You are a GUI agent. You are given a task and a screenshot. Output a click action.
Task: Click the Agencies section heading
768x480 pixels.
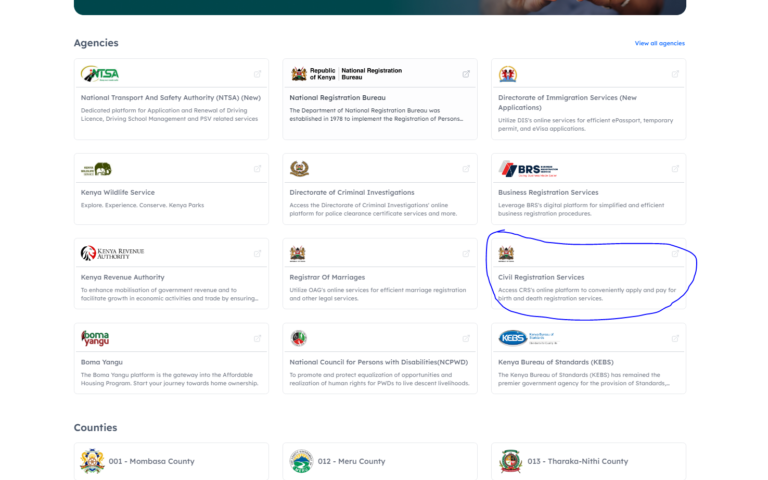pyautogui.click(x=96, y=43)
